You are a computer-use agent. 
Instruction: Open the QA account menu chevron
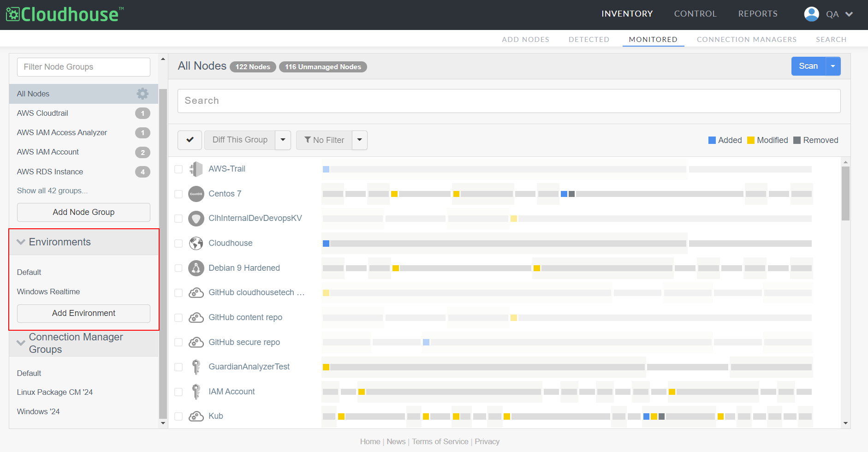(849, 14)
